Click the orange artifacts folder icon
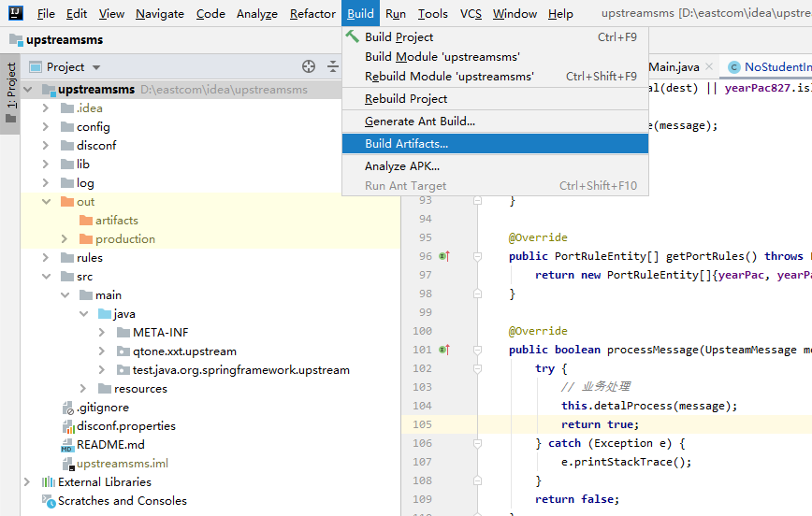 [x=86, y=221]
